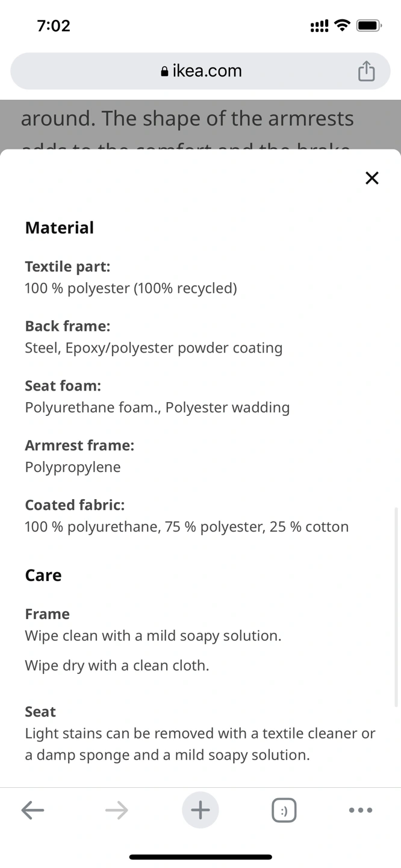Tap the forward navigation arrow

[x=116, y=810]
